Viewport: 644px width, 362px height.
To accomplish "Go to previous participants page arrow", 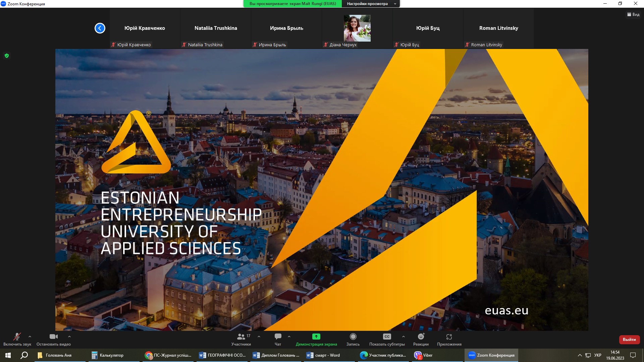I will tap(100, 28).
